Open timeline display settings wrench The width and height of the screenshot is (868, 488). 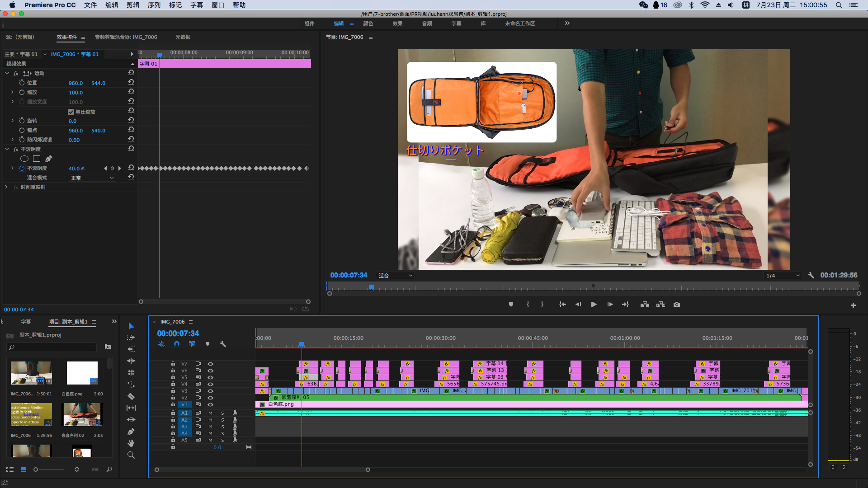point(223,344)
